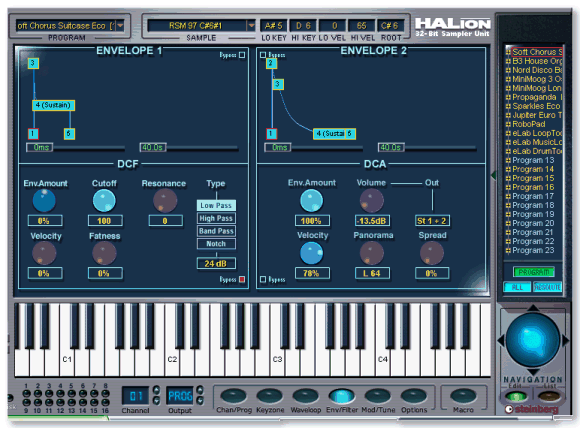Click Envelope 1 0ms time slider
580x428 pixels.
pyautogui.click(x=40, y=148)
